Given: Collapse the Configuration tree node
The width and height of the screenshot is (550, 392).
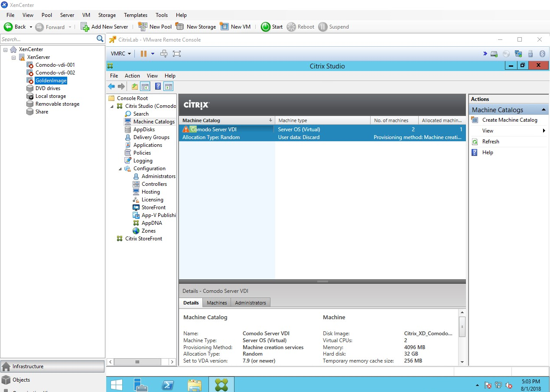Looking at the screenshot, I should tap(120, 168).
